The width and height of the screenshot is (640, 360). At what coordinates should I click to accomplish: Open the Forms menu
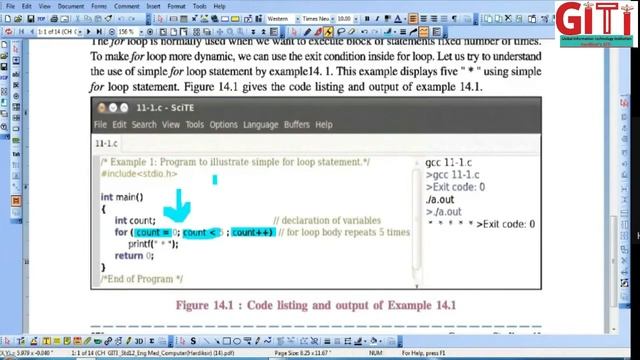point(99,6)
